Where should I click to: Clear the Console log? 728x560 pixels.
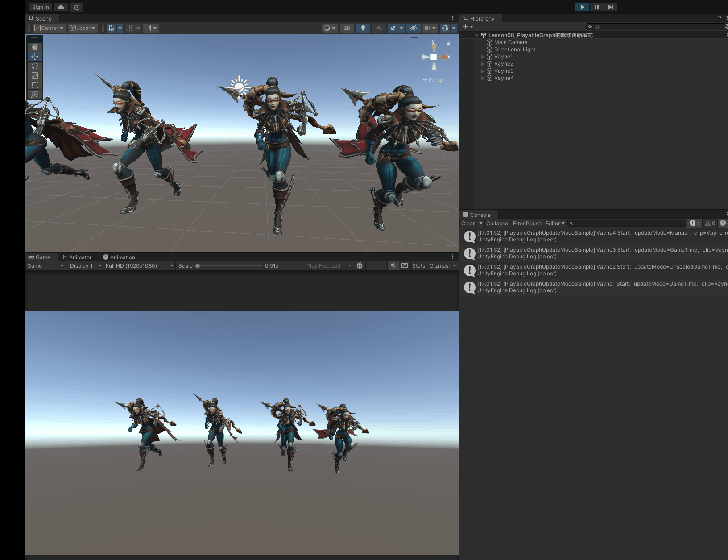(x=468, y=224)
